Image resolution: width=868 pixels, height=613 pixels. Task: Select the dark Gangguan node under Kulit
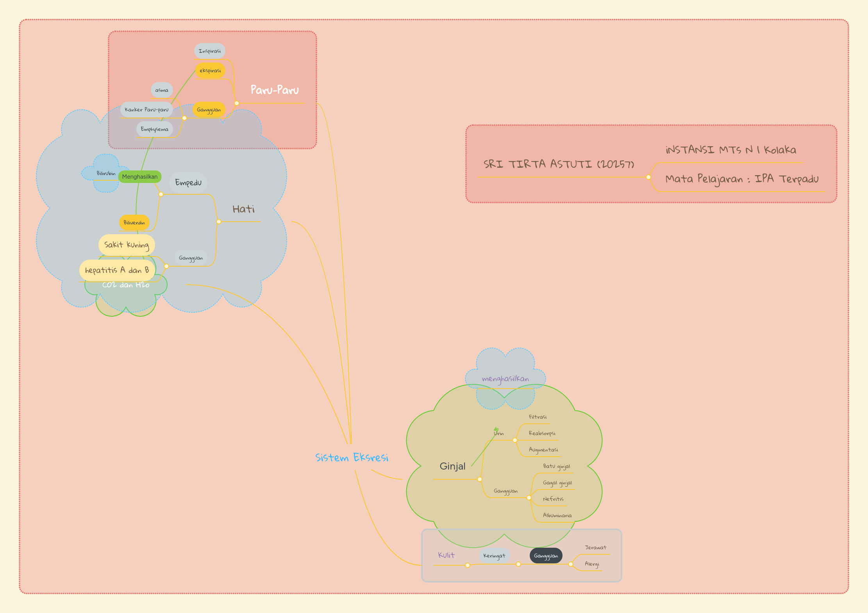[546, 556]
